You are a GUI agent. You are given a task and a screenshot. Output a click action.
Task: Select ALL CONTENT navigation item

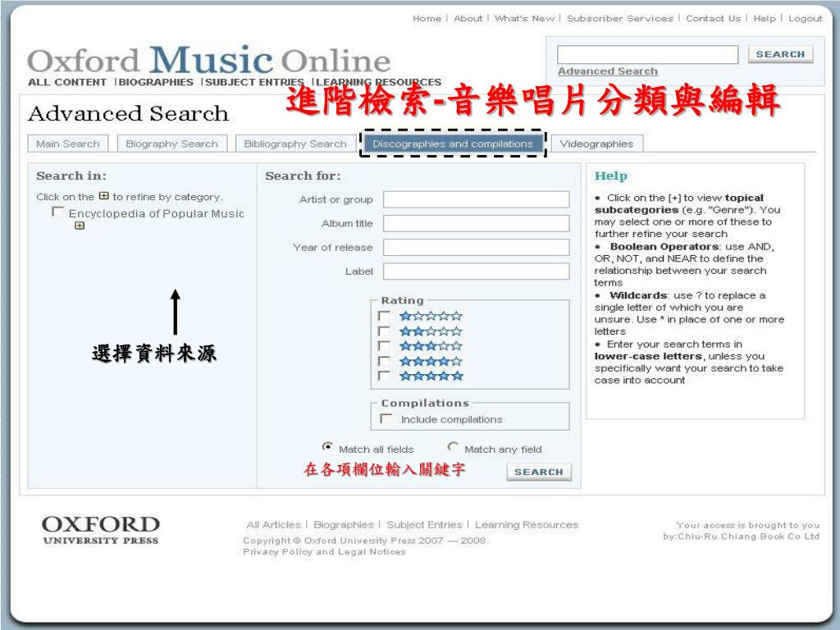tap(67, 82)
